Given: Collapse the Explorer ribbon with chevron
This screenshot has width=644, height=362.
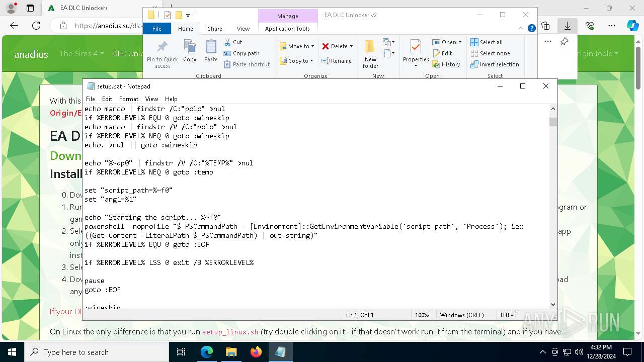Looking at the screenshot, I should click(521, 28).
